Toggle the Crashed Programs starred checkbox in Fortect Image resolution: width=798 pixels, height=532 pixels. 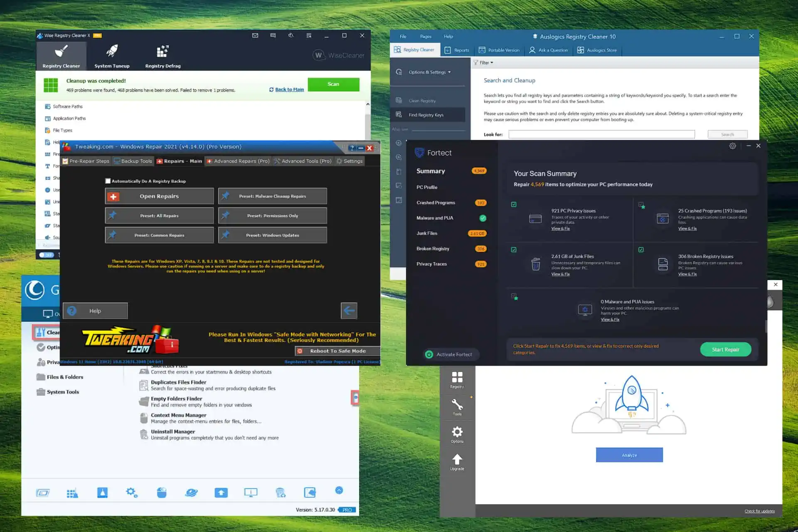click(641, 205)
